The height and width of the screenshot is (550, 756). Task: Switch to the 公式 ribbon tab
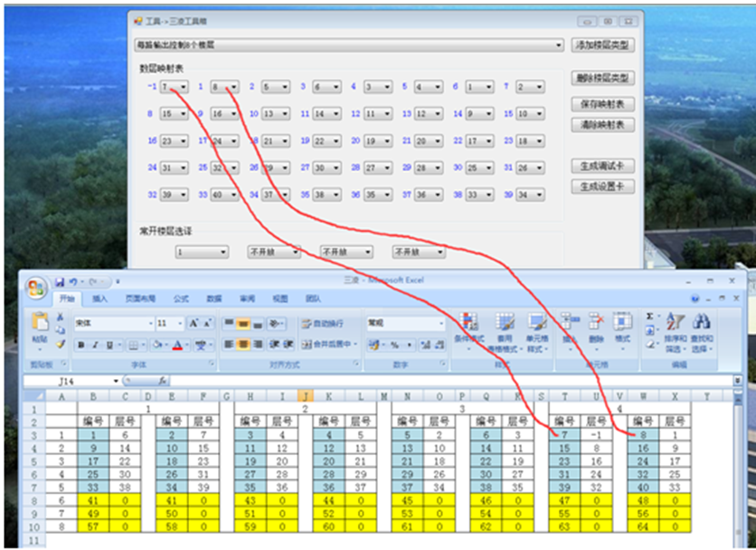click(x=181, y=299)
